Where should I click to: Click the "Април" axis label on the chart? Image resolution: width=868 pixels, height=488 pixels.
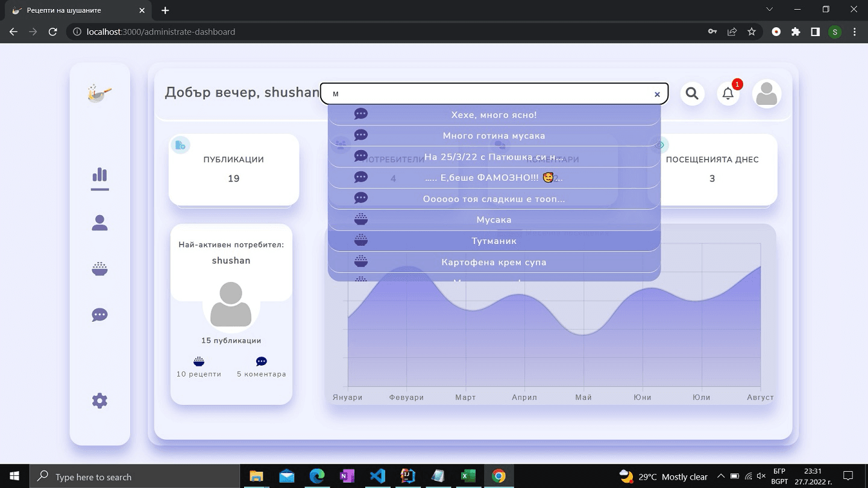[x=524, y=398]
